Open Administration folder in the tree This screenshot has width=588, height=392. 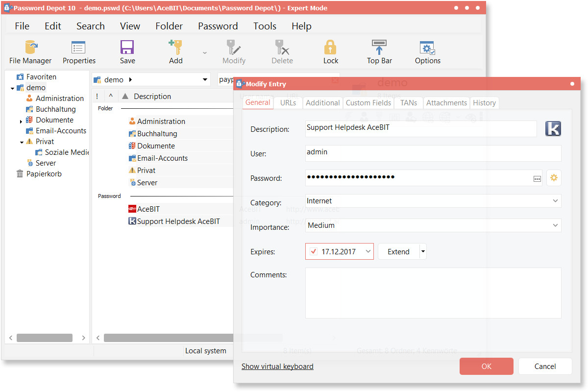(x=59, y=98)
